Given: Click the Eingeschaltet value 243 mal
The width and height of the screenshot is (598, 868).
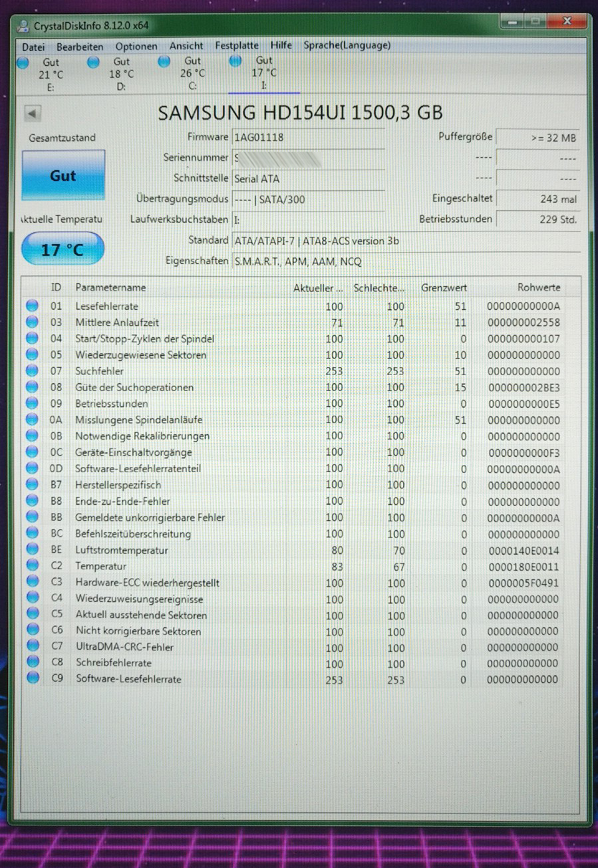Looking at the screenshot, I should pos(537,199).
